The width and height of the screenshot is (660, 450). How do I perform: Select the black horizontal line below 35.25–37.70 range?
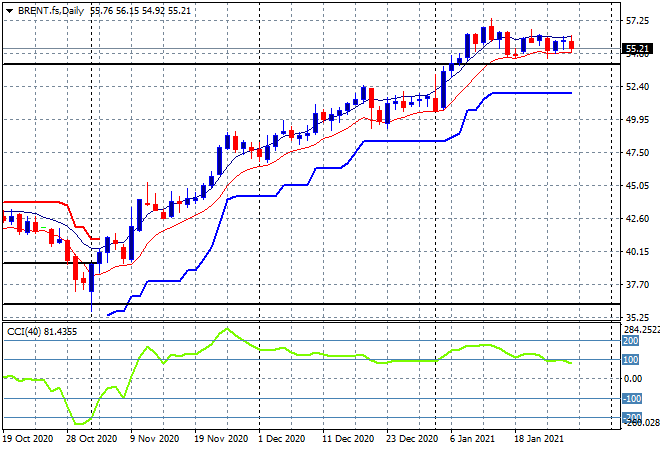click(x=311, y=304)
